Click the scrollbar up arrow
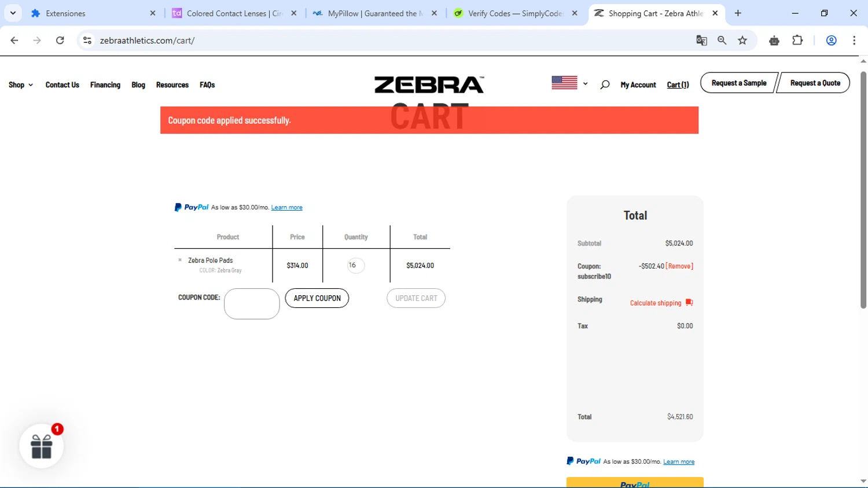This screenshot has width=868, height=488. tap(863, 61)
